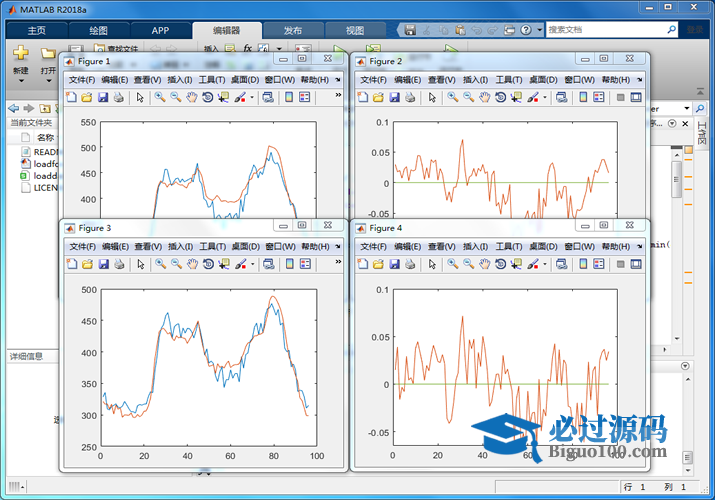Screen dimensions: 715x500
Task: Click the 详细信息 details panel header
Action: [26, 356]
